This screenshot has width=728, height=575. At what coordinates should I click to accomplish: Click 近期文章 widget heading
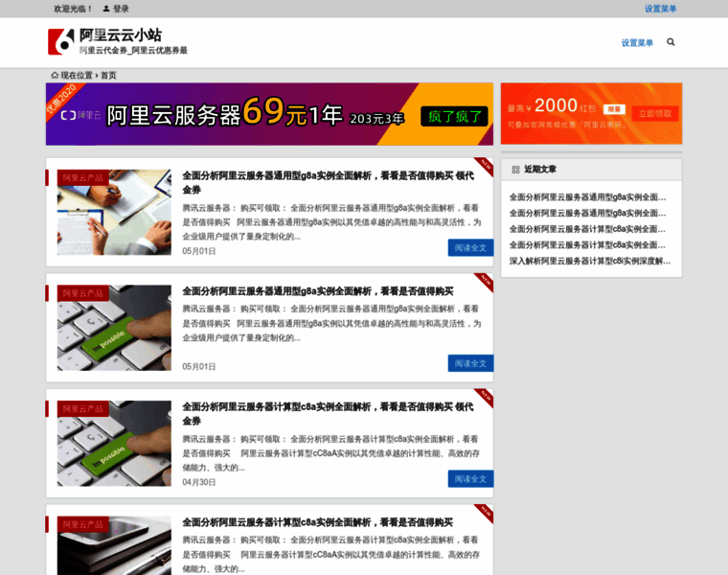coord(540,170)
